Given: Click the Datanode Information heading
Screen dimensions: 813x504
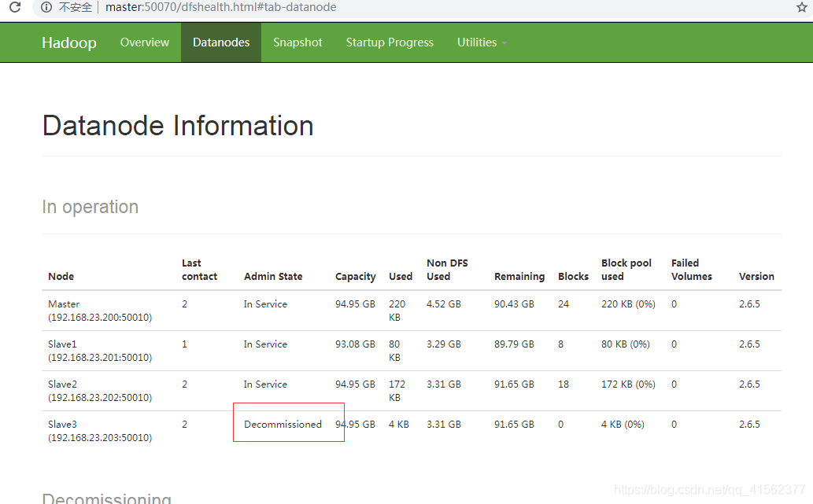Looking at the screenshot, I should [x=178, y=126].
